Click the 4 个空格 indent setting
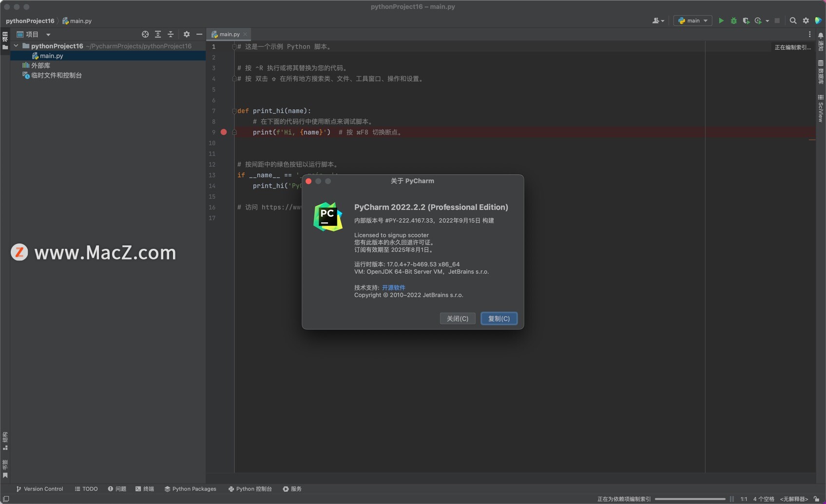This screenshot has height=504, width=826. (x=764, y=499)
